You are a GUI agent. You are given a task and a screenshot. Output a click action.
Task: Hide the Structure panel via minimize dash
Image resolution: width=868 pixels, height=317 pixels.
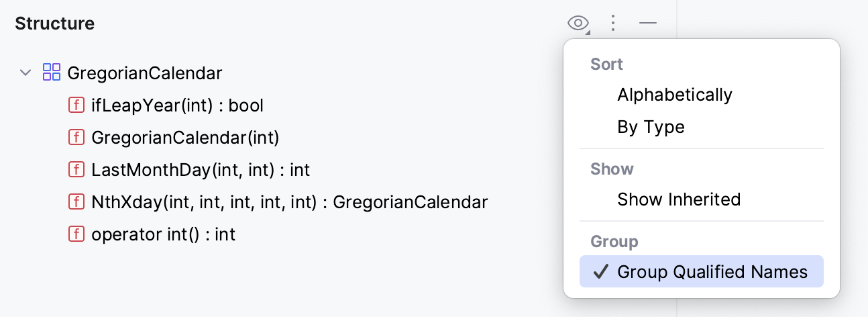click(647, 24)
